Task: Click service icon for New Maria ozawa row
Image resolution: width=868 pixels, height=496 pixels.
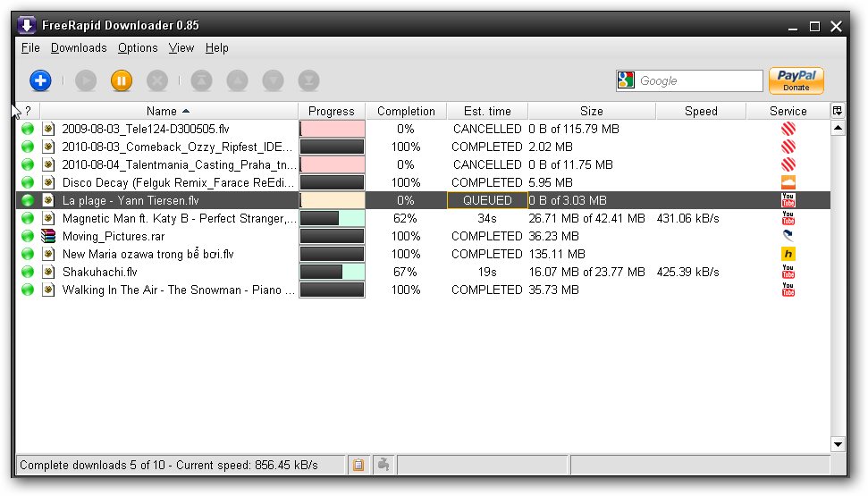Action: tap(788, 254)
